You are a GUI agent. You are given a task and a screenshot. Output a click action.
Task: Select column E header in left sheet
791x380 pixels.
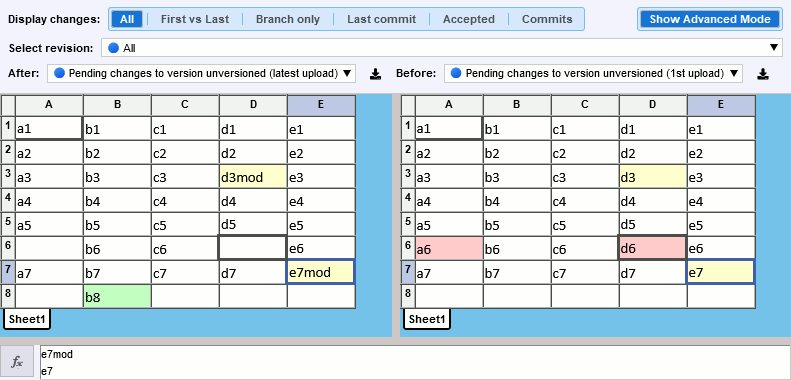pyautogui.click(x=321, y=105)
